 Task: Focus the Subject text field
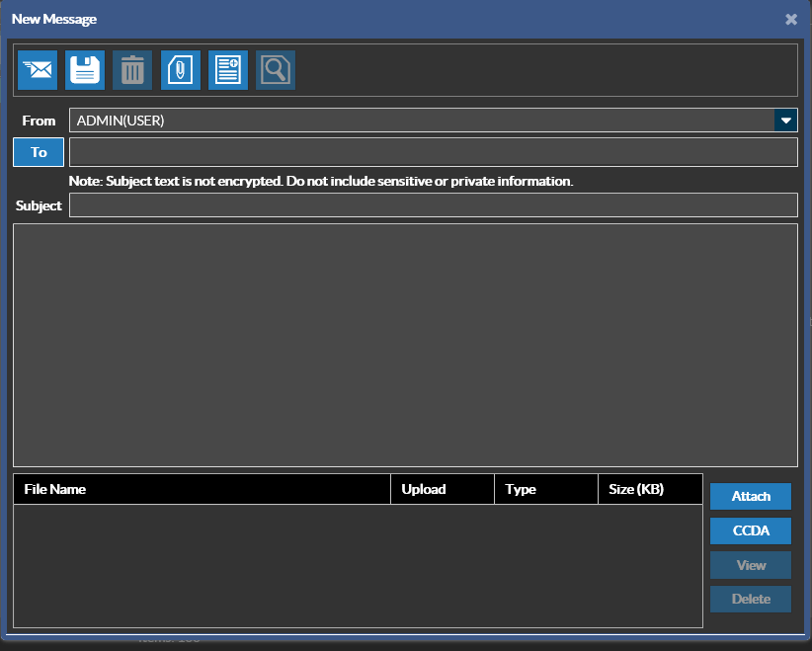click(x=433, y=205)
